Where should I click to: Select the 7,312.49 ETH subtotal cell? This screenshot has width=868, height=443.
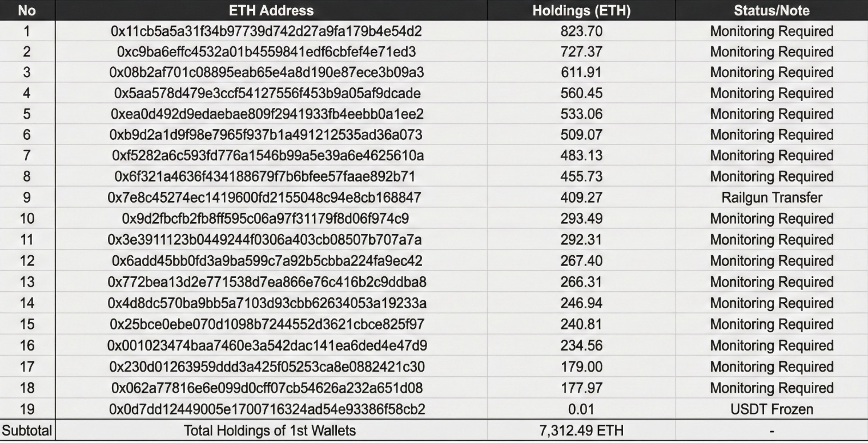coord(581,431)
